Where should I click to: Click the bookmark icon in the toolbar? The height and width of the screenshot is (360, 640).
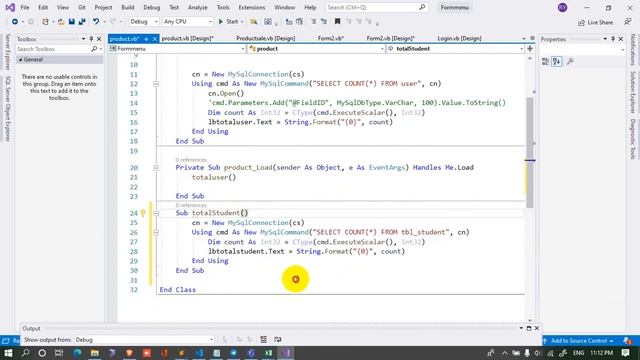point(338,22)
